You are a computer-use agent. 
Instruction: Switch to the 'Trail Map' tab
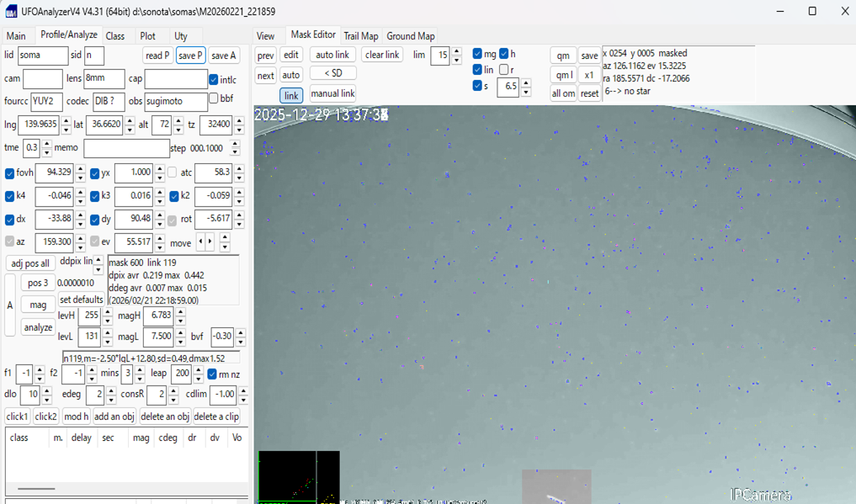pyautogui.click(x=361, y=36)
